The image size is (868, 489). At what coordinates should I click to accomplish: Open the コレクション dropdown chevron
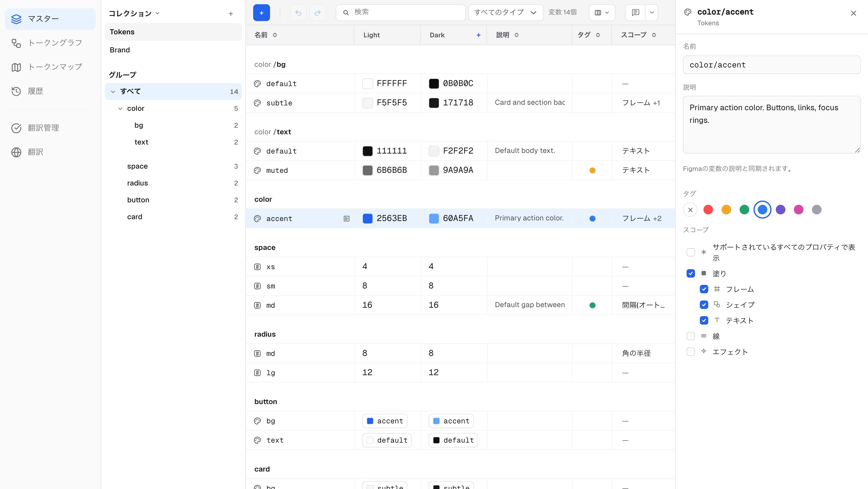tap(157, 14)
